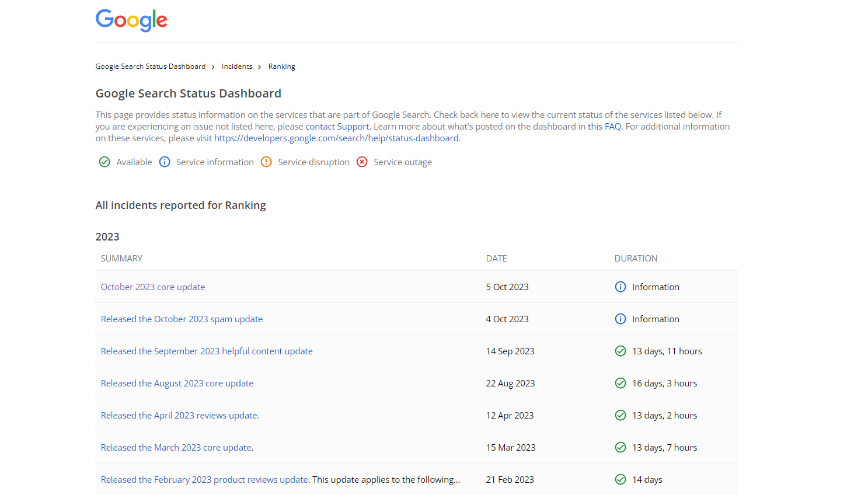The width and height of the screenshot is (868, 495).
Task: Visit the developers.google.com status-dashboard help link
Action: [336, 138]
